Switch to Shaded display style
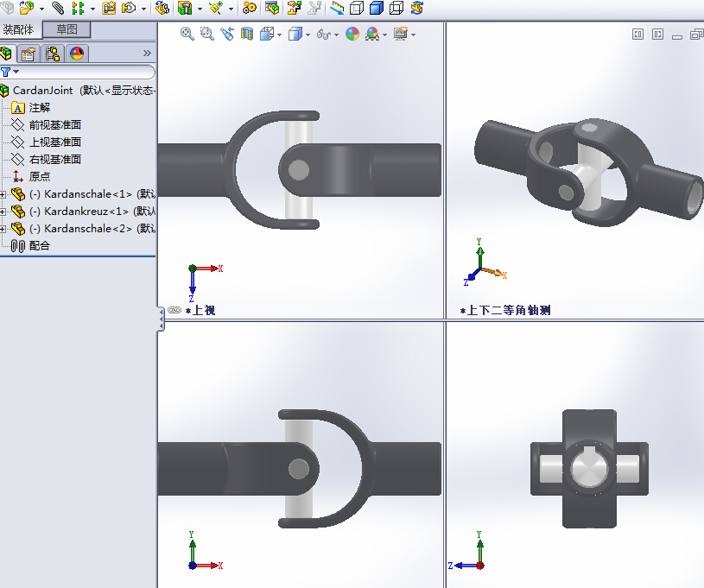Screen dimensions: 704x588 [x=377, y=8]
